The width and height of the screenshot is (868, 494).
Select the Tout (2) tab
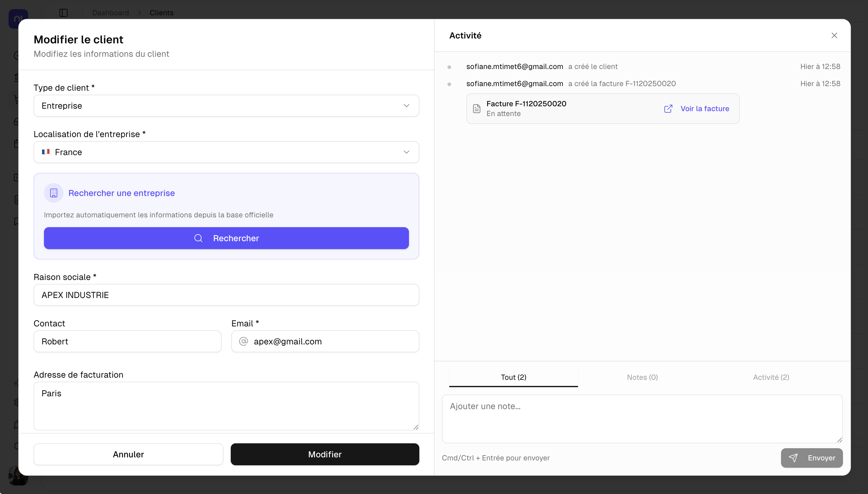click(513, 377)
